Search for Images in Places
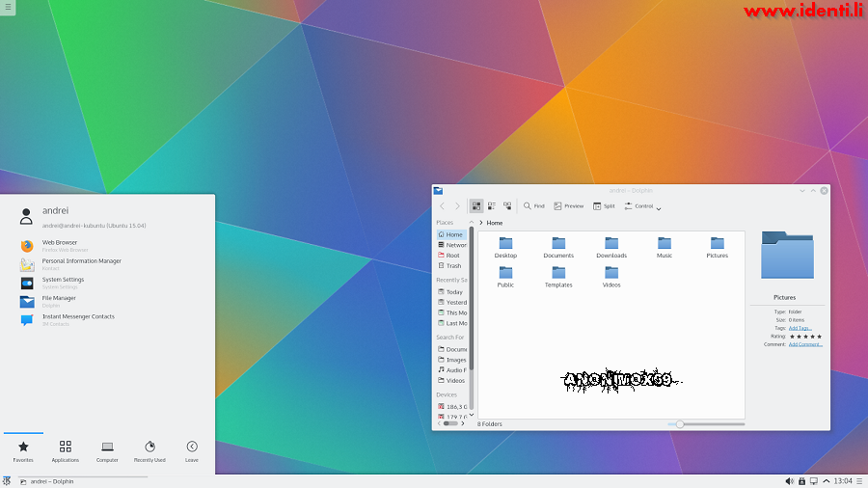The height and width of the screenshot is (488, 868). coord(451,360)
